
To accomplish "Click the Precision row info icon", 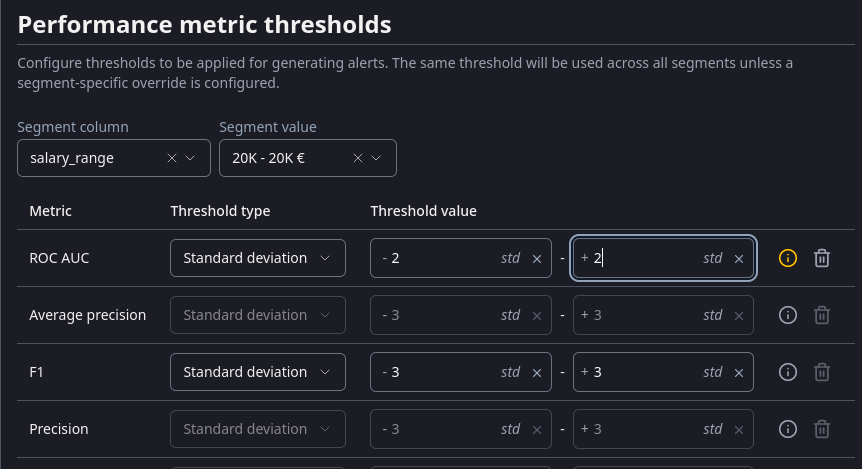I will (787, 429).
